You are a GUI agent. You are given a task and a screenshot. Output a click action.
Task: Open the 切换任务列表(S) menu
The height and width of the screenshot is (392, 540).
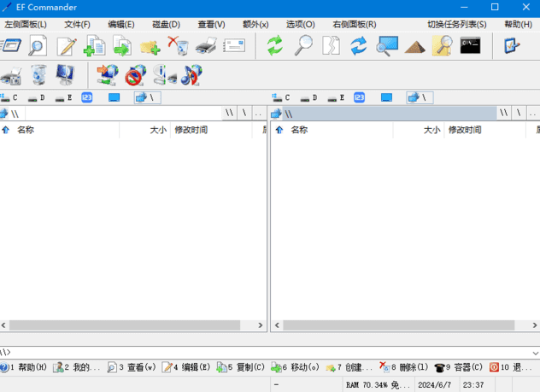[456, 25]
